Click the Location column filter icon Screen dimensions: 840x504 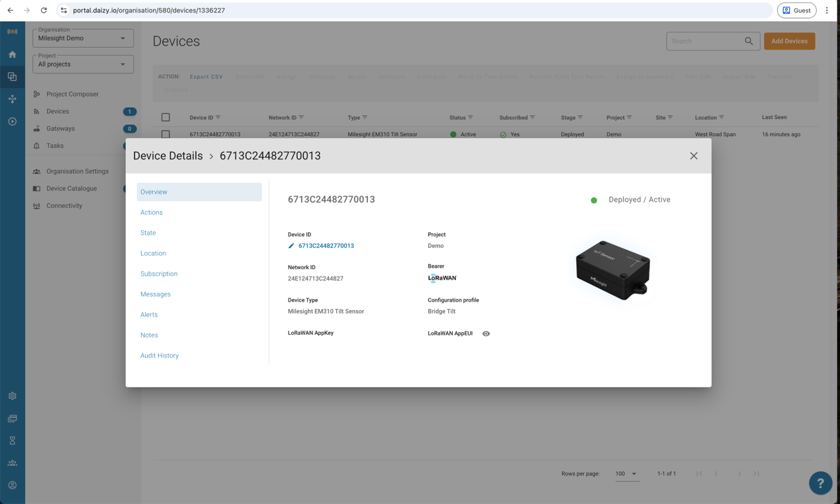point(722,118)
